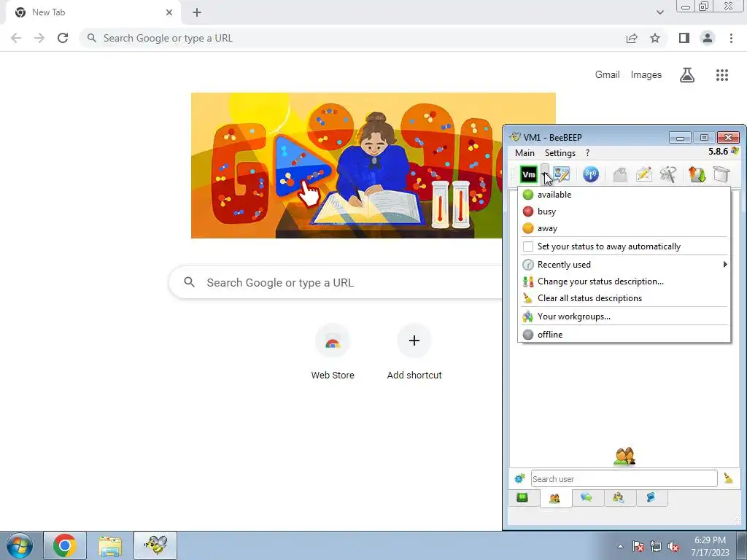Image resolution: width=747 pixels, height=560 pixels.
Task: Bookmark this tab with the star icon
Action: [655, 38]
